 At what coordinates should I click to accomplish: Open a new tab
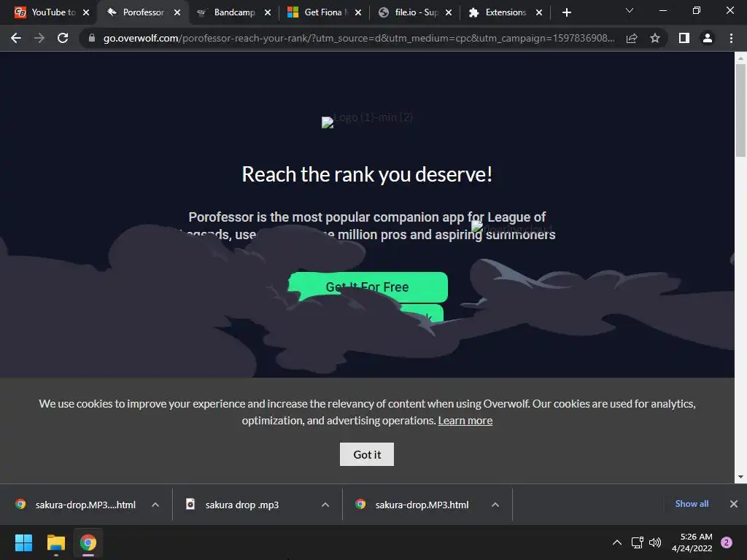566,12
